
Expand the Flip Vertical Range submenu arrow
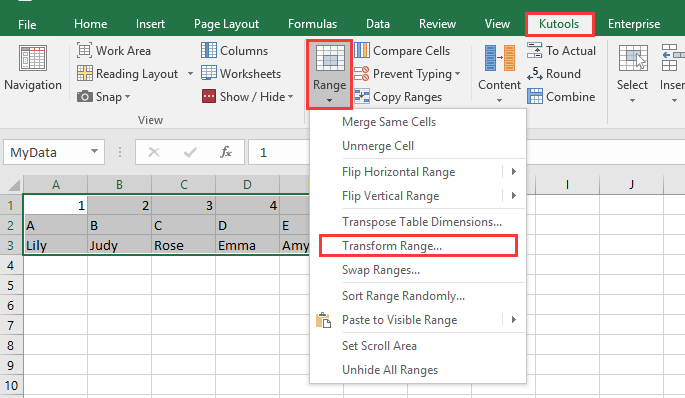(514, 196)
